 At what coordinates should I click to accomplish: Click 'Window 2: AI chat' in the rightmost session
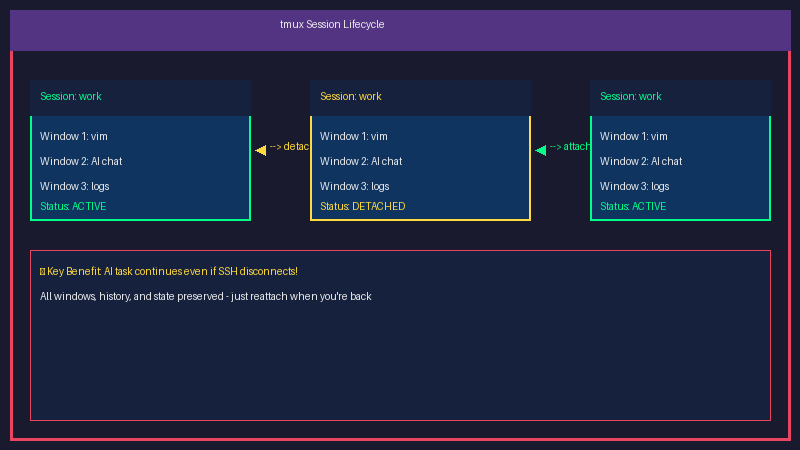click(641, 161)
